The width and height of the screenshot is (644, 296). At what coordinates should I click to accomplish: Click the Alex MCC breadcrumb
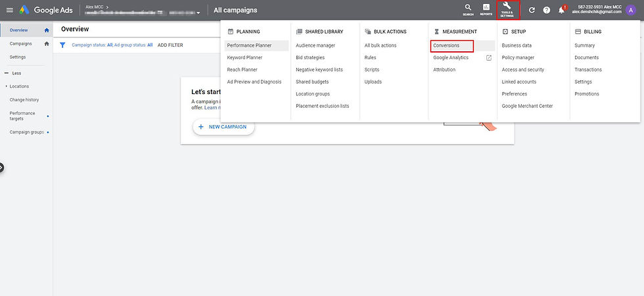94,7
